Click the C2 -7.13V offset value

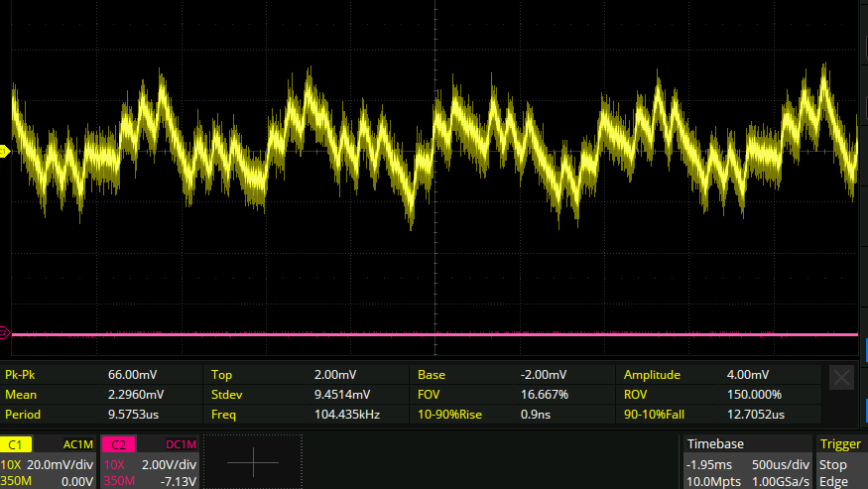coord(179,482)
